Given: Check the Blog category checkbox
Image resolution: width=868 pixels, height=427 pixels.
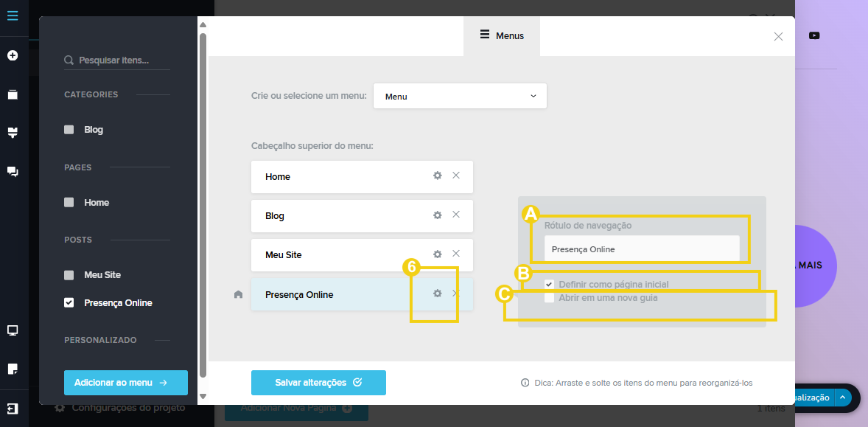Looking at the screenshot, I should [69, 130].
